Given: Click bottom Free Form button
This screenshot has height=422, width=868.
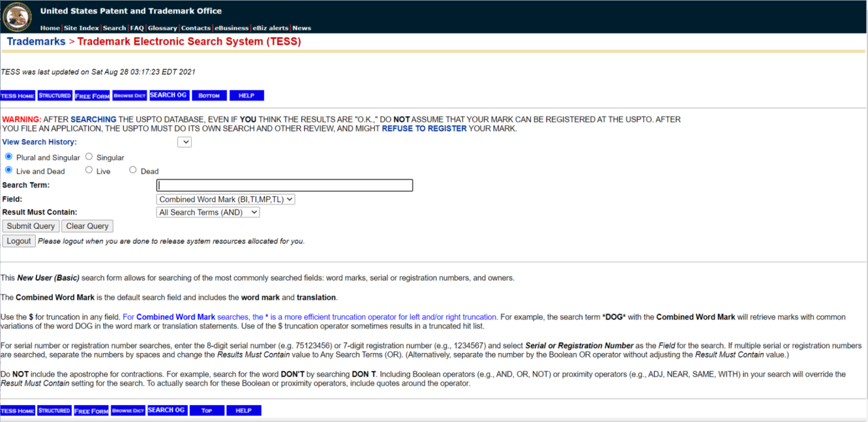Looking at the screenshot, I should [91, 411].
